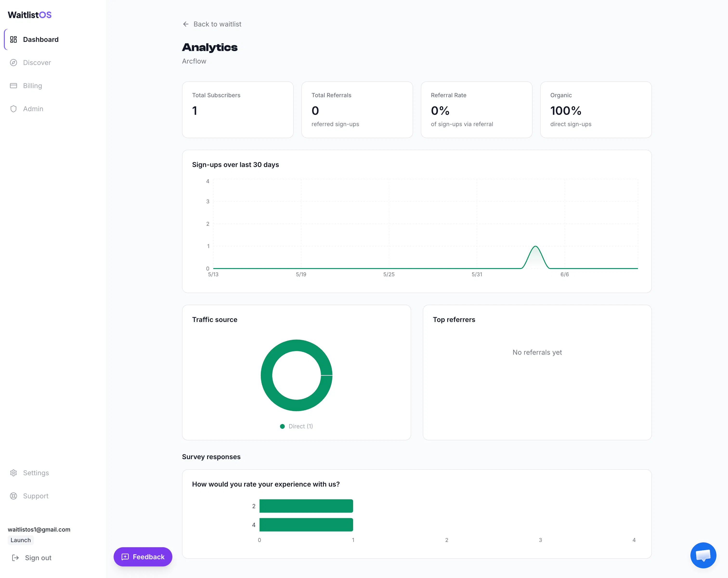The image size is (728, 578).
Task: Click the back arrow icon
Action: tap(186, 24)
